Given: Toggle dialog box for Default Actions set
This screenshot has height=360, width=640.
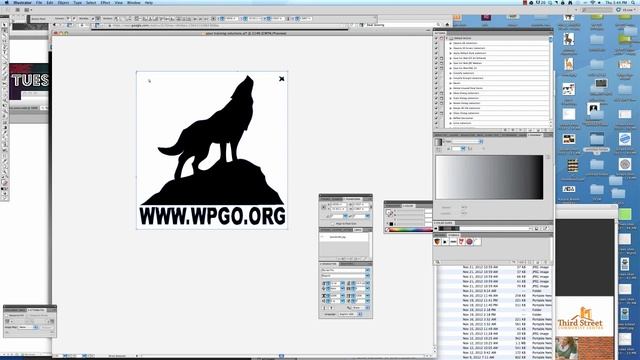Looking at the screenshot, I should [441, 38].
